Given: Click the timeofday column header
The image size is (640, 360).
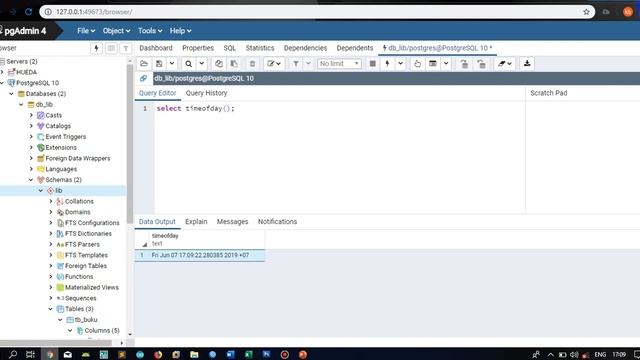Looking at the screenshot, I should [x=206, y=239].
